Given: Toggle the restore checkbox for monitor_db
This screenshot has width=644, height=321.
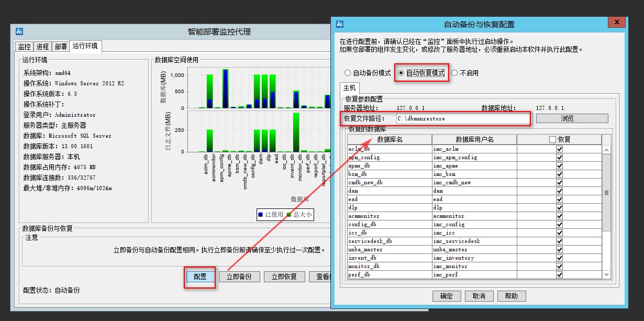Looking at the screenshot, I should [559, 267].
